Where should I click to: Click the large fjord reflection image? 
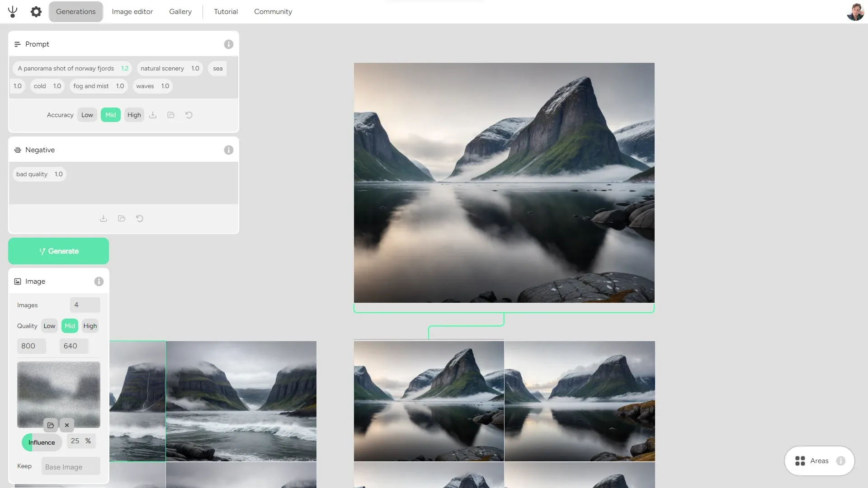pyautogui.click(x=504, y=183)
